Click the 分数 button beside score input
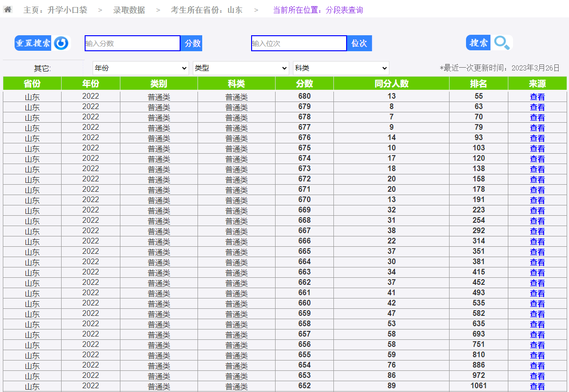 coord(192,43)
